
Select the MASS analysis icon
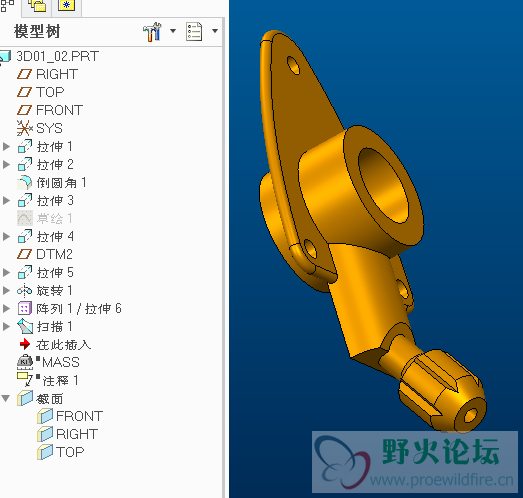[x=25, y=362]
